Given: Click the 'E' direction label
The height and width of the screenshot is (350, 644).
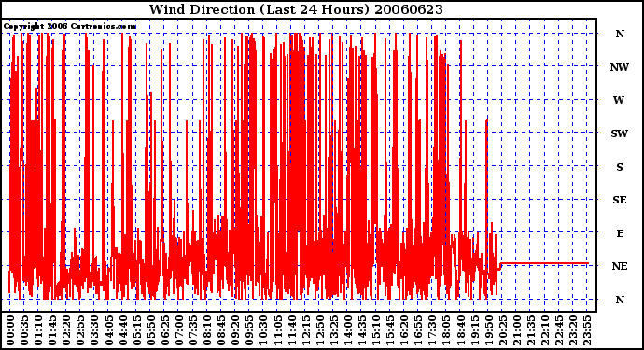Looking at the screenshot, I should pyautogui.click(x=620, y=233).
